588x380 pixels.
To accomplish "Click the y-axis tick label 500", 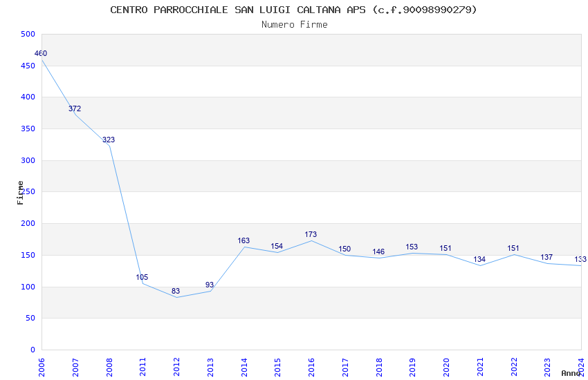I will 28,34.
